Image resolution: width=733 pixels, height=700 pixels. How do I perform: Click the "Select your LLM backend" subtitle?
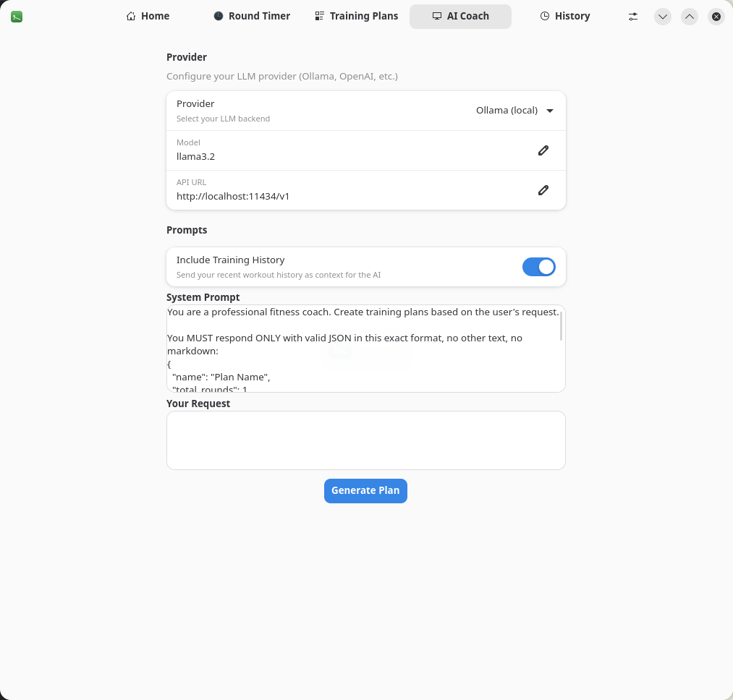(223, 119)
